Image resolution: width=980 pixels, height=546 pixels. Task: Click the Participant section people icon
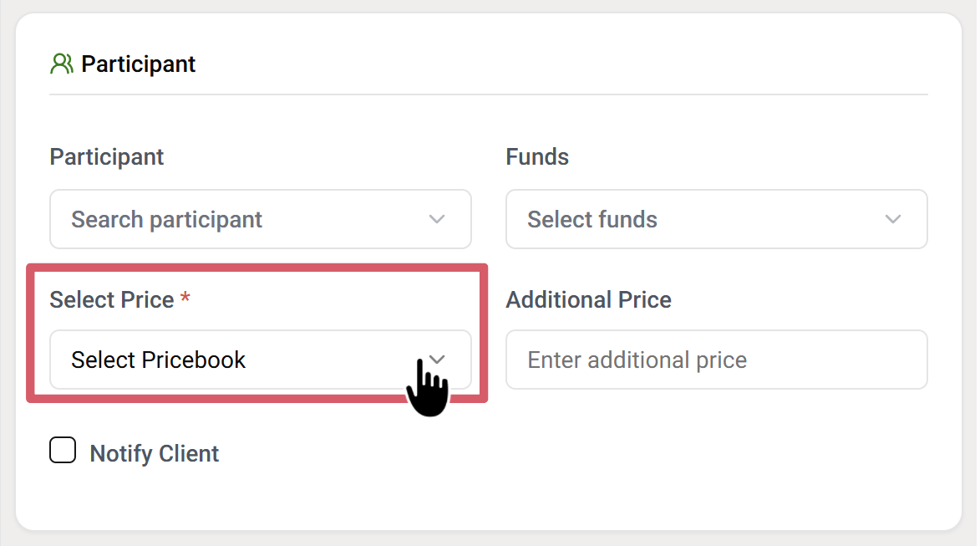click(x=62, y=64)
